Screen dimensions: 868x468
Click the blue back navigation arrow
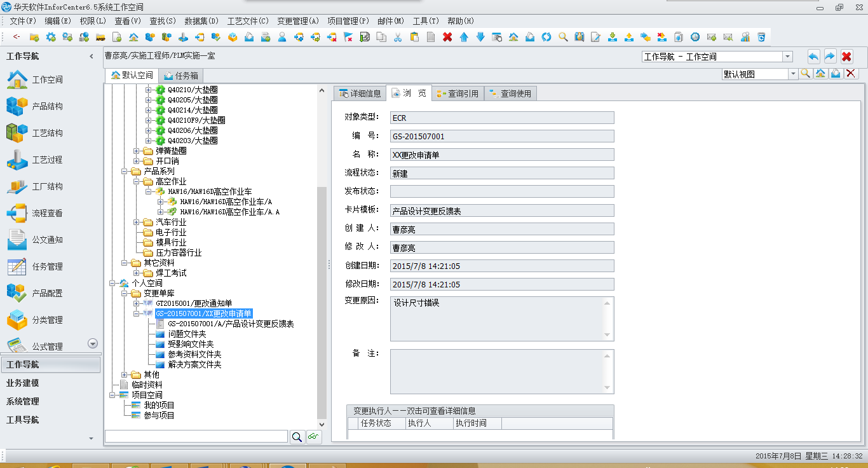(813, 56)
